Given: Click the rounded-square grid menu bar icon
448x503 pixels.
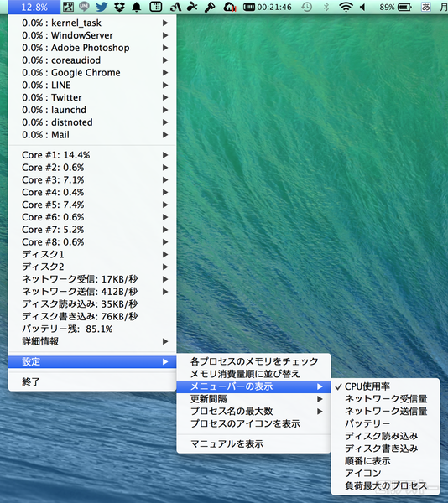Looking at the screenshot, I should 156,7.
